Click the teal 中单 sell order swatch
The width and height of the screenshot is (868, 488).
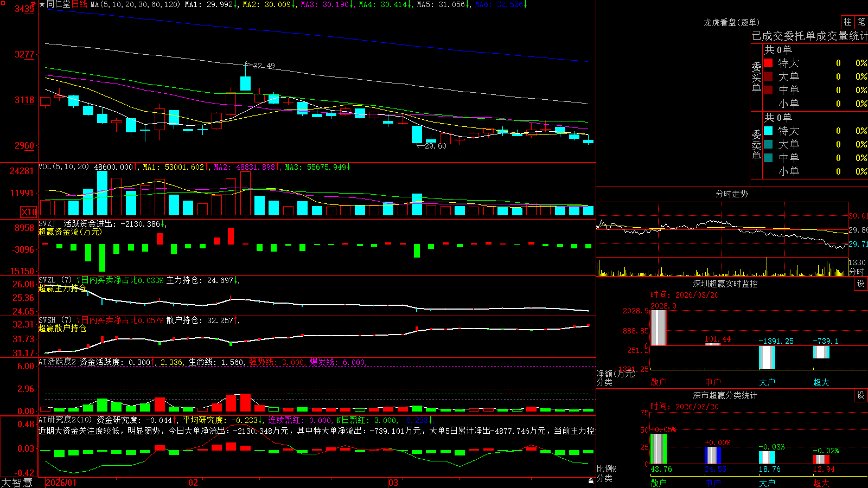tap(768, 158)
